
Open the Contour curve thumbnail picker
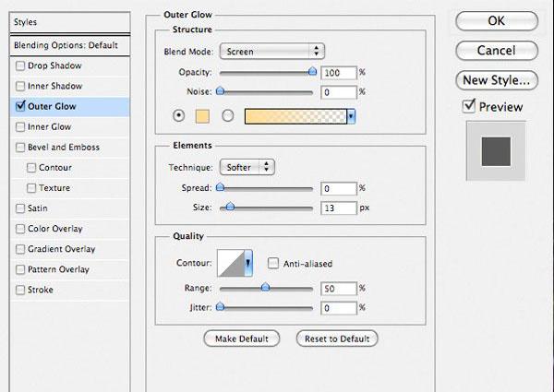(231, 263)
